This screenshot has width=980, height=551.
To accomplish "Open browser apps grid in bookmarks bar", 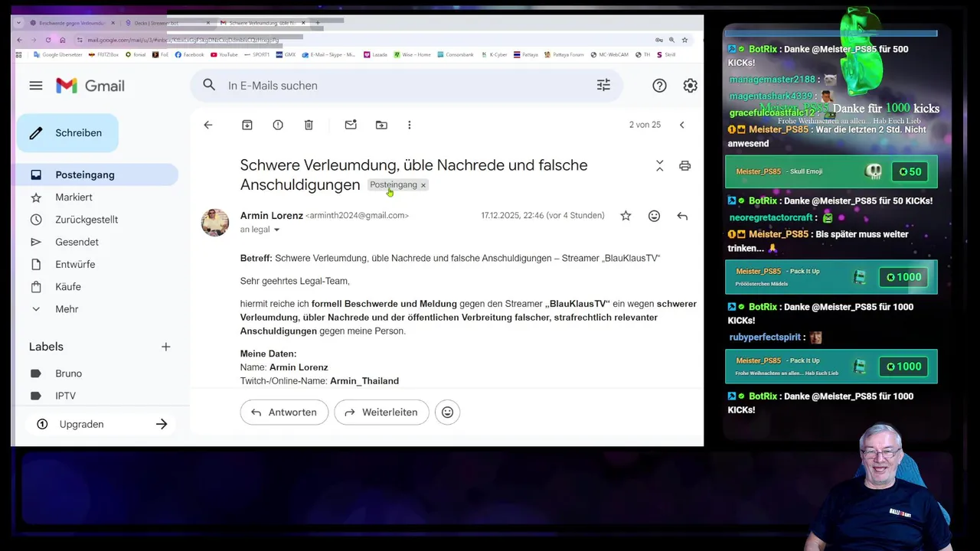I will click(19, 55).
